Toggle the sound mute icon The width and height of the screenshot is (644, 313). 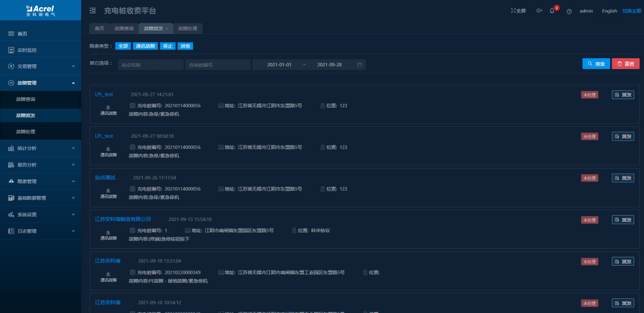tap(539, 11)
